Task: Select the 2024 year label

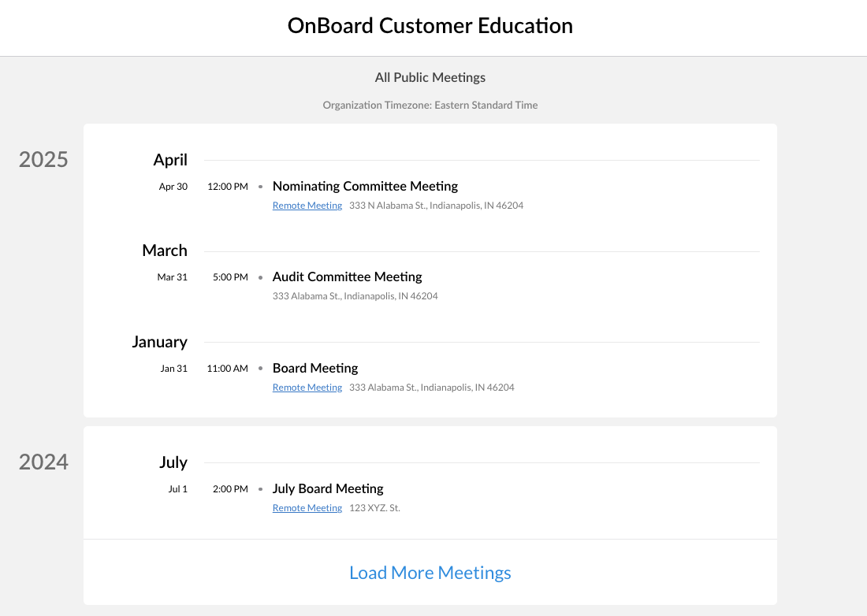Action: click(43, 462)
